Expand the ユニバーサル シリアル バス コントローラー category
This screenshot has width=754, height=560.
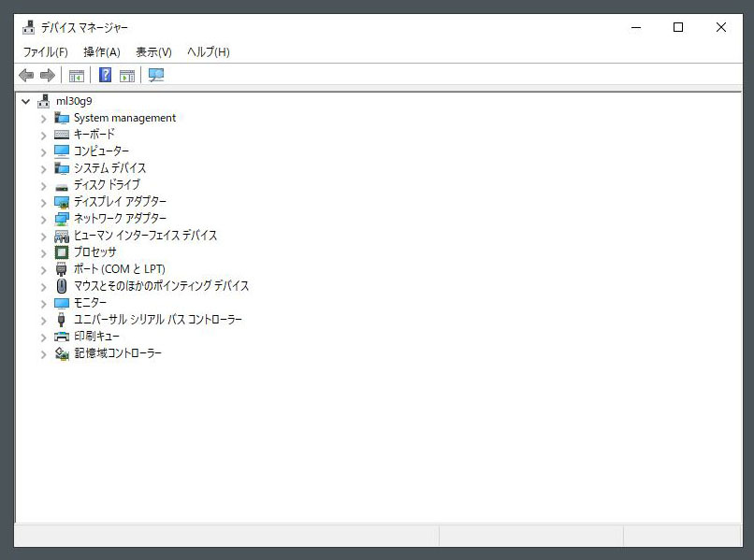pos(44,320)
